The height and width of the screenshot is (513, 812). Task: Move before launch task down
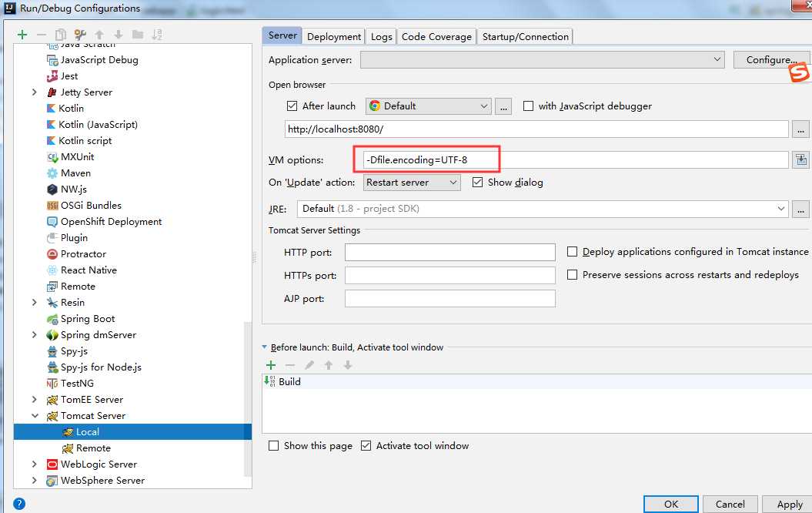[348, 365]
